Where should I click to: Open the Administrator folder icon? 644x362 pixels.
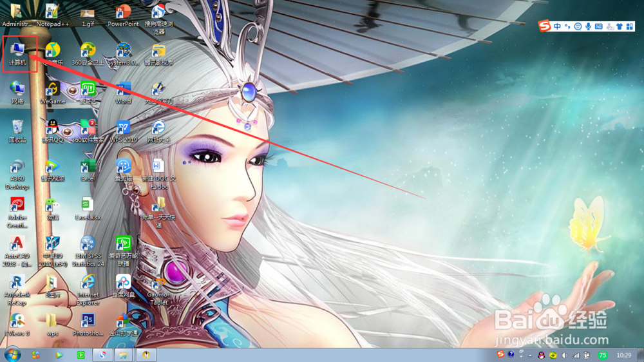point(17,14)
